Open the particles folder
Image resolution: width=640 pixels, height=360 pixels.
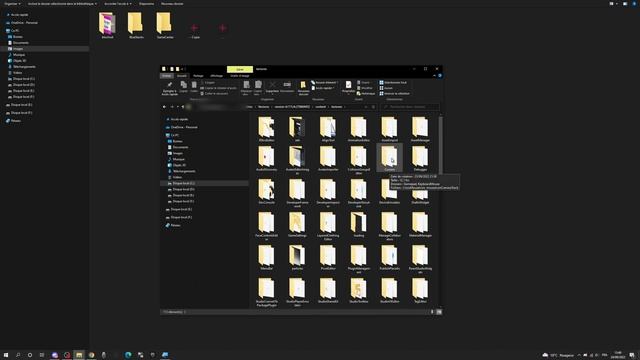pos(297,258)
